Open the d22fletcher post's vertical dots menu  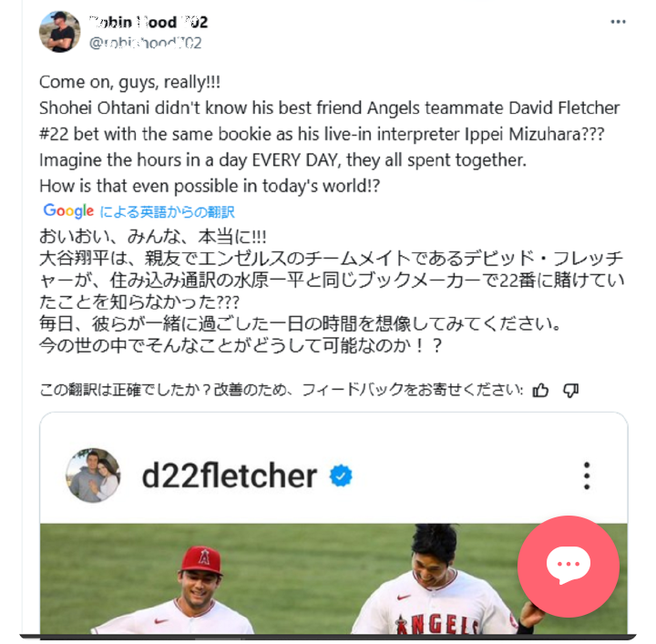click(587, 475)
